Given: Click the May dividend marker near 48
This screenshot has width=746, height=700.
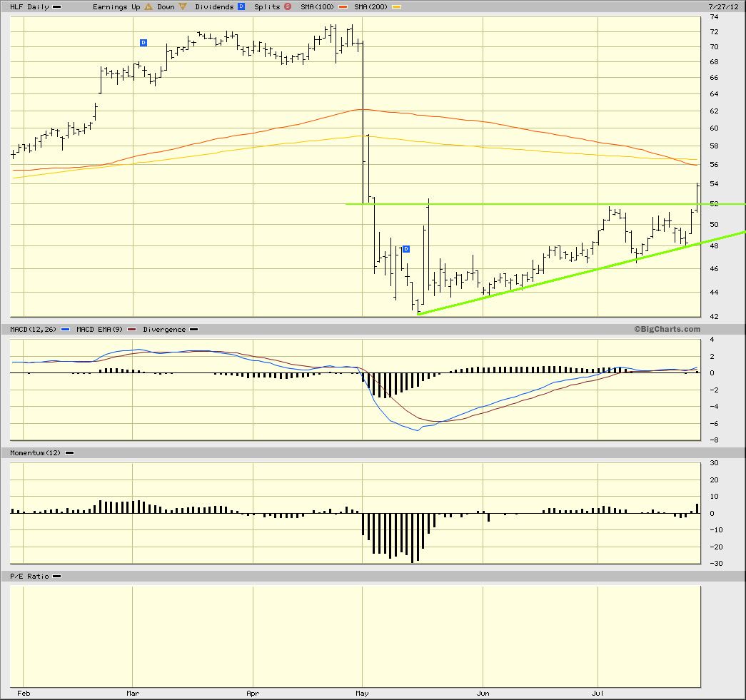Looking at the screenshot, I should coord(405,249).
